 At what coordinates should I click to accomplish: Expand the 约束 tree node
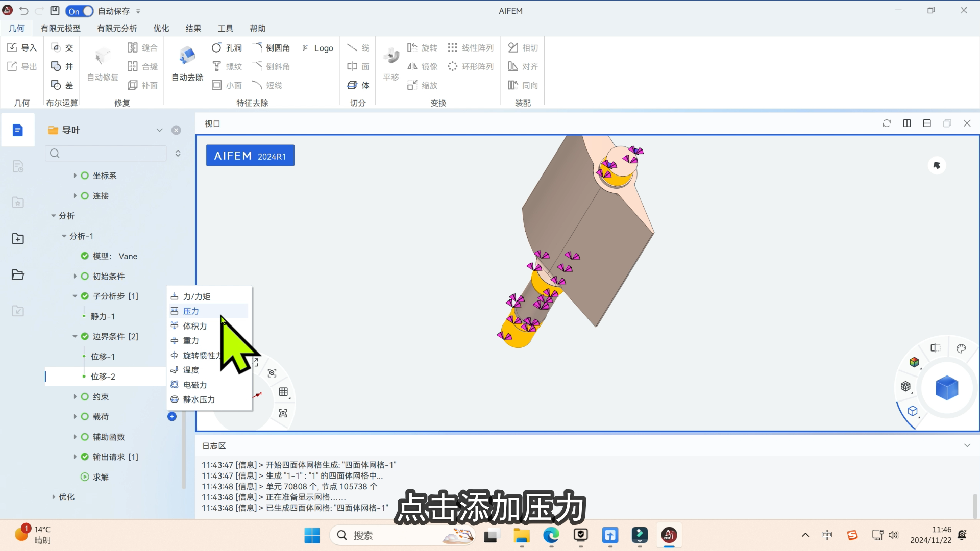pos(75,396)
